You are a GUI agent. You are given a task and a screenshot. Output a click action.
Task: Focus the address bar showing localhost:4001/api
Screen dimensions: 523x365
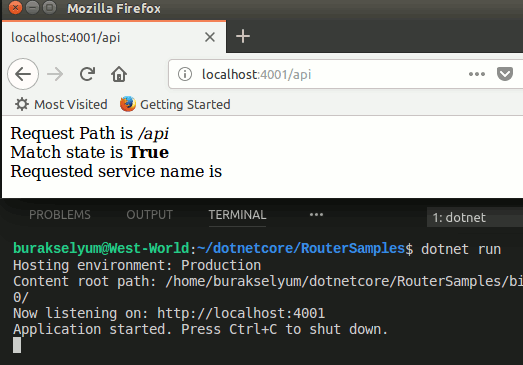(346, 74)
